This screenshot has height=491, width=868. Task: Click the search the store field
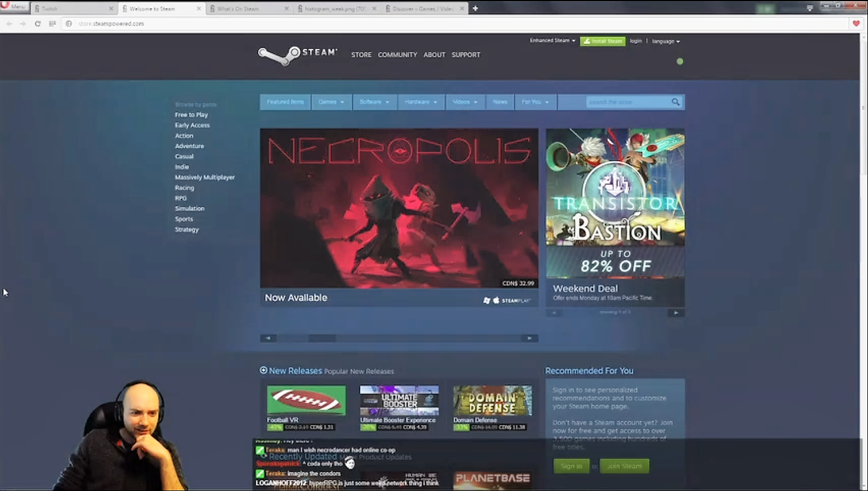point(628,102)
